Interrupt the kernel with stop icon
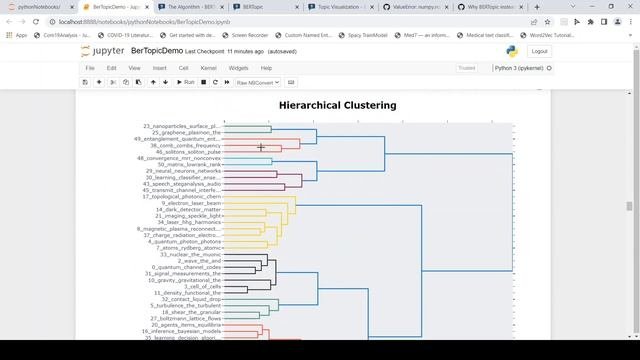This screenshot has width=640, height=360. 203,82
